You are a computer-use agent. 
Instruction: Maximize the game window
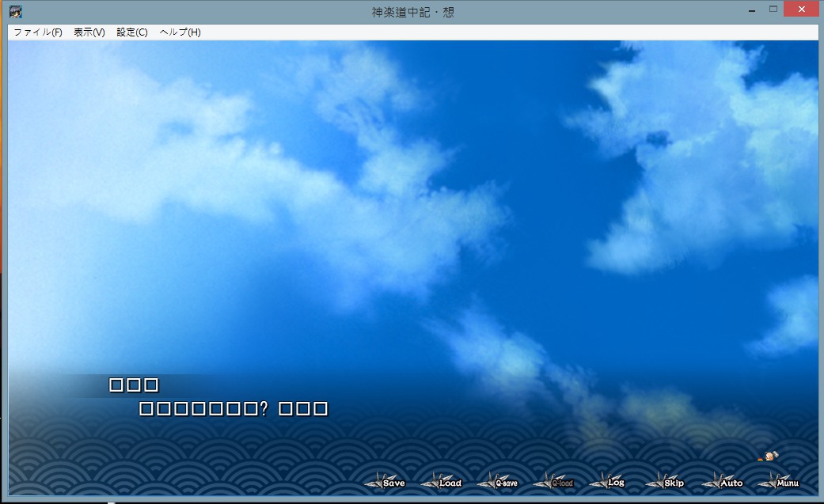coord(773,9)
